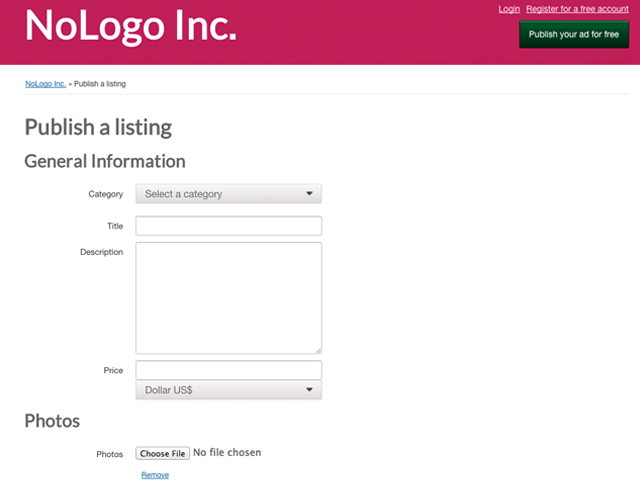
Task: Click the currency dropdown arrow
Action: pos(309,390)
